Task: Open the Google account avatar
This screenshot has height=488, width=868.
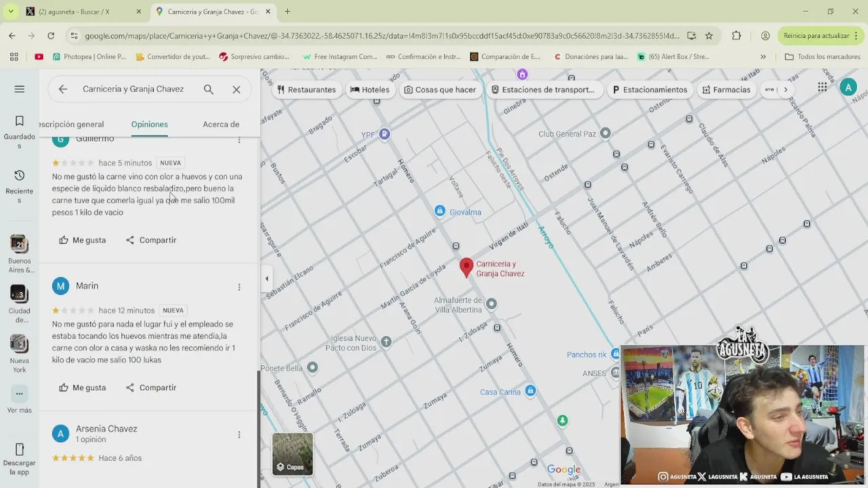Action: pyautogui.click(x=848, y=87)
